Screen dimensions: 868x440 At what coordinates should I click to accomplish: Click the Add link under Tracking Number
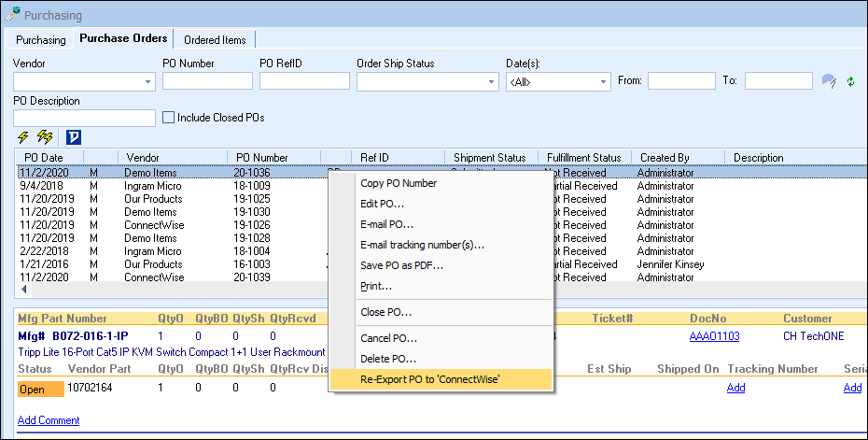[735, 388]
